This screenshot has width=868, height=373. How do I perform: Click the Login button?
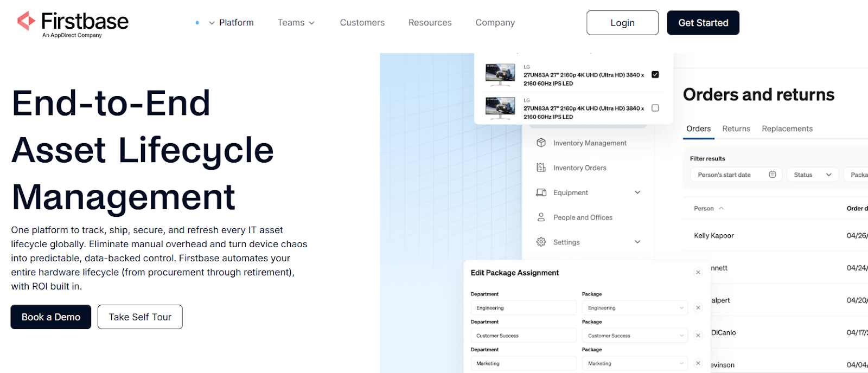622,23
